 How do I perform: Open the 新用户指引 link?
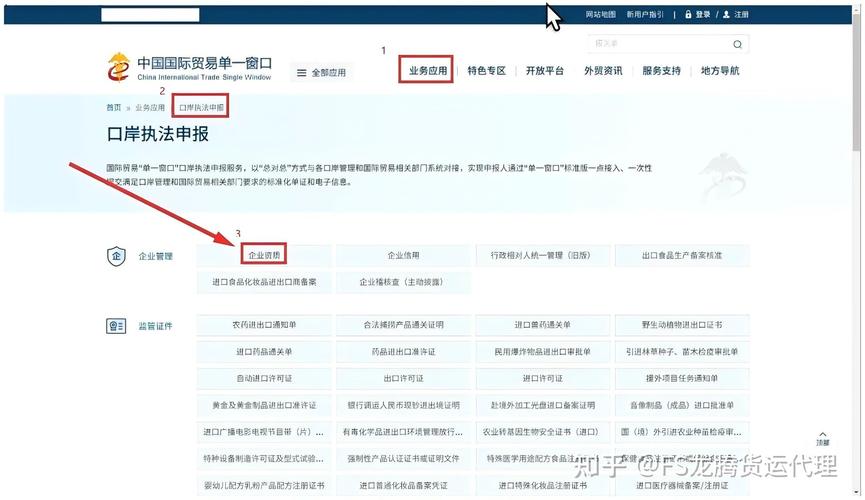pos(645,15)
